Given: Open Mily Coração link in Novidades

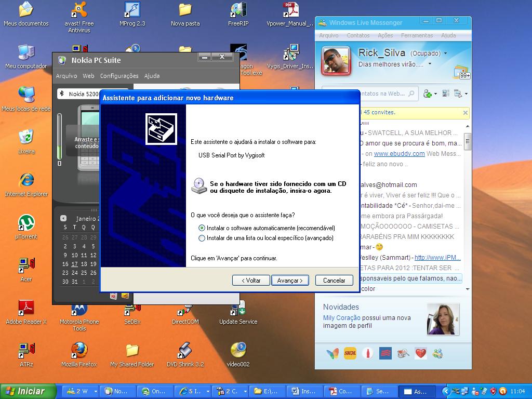Looking at the screenshot, I should pyautogui.click(x=342, y=318).
